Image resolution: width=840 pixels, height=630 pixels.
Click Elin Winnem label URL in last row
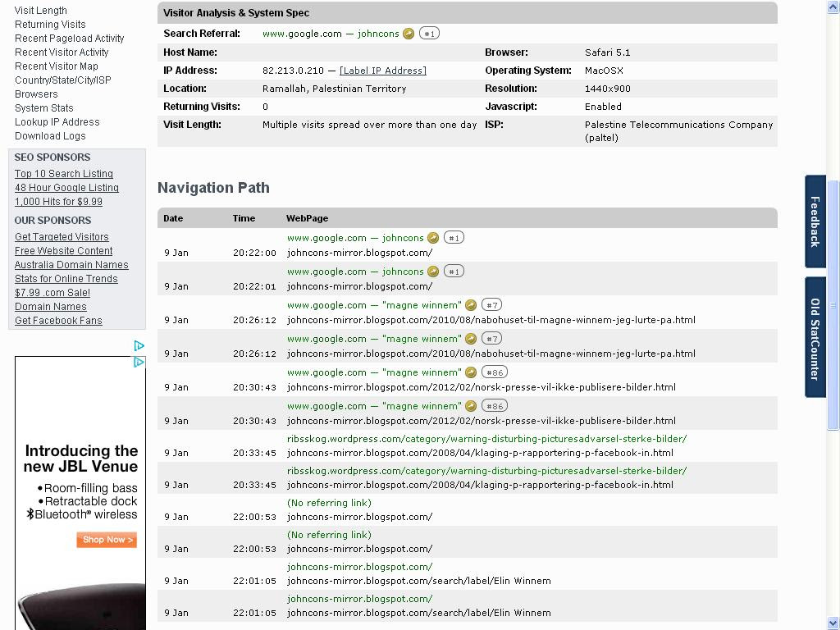[x=419, y=613]
